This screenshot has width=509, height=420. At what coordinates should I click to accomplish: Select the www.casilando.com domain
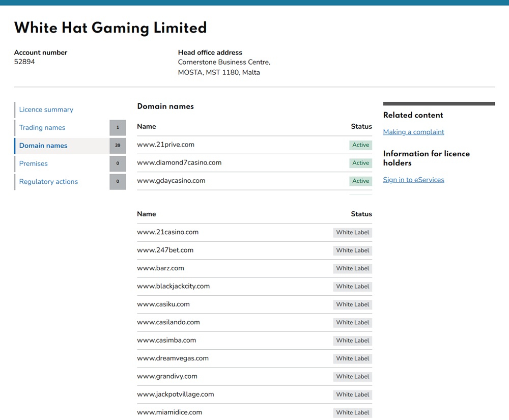[x=168, y=322]
